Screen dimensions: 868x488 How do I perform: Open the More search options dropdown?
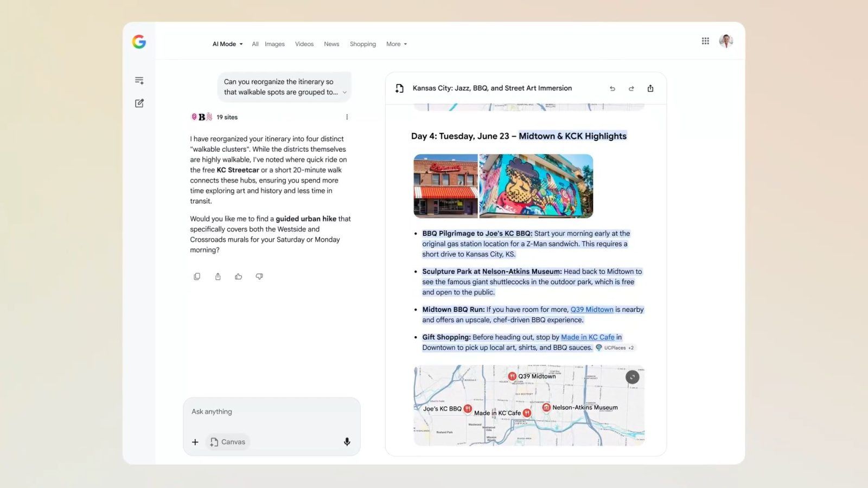coord(396,44)
